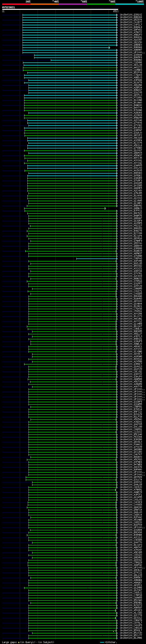Select UniRef100_O78516 label
This screenshot has height=644, width=146.
pos(131,281)
